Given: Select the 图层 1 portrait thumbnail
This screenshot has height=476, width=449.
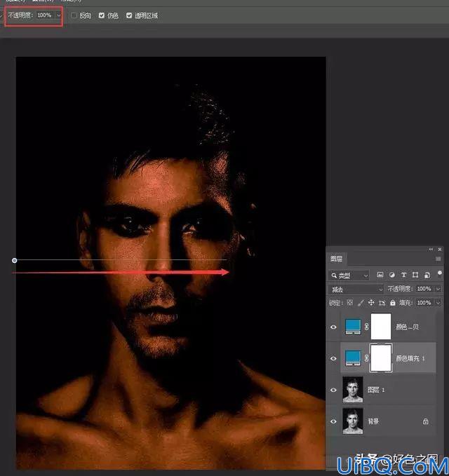Looking at the screenshot, I should click(353, 390).
